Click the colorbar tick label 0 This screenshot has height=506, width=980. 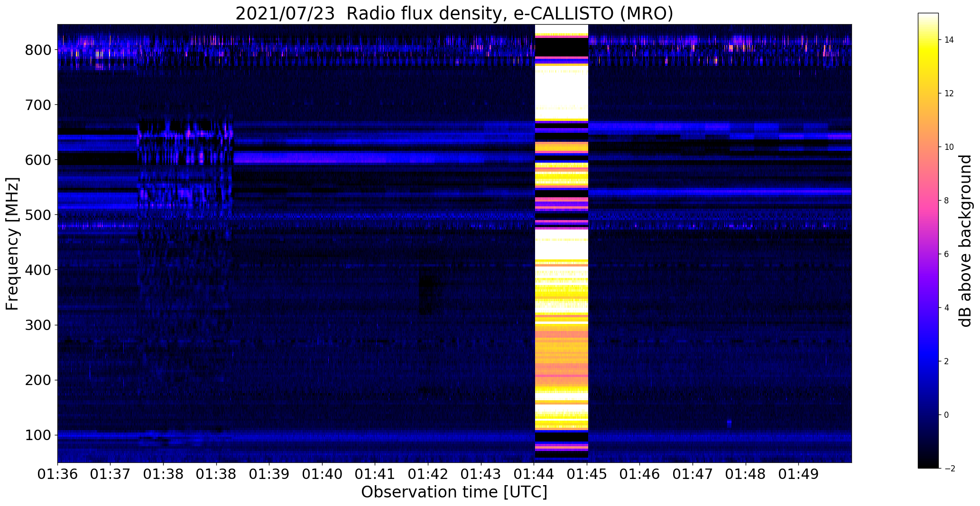(x=946, y=415)
